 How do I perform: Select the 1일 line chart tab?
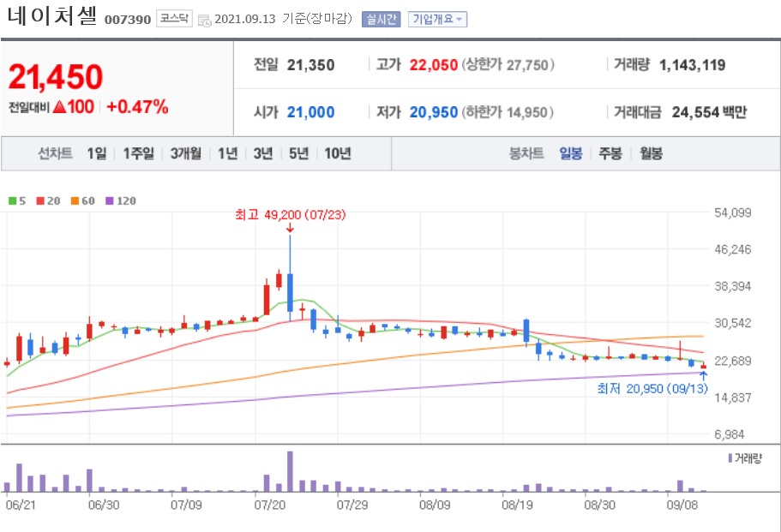pyautogui.click(x=97, y=153)
